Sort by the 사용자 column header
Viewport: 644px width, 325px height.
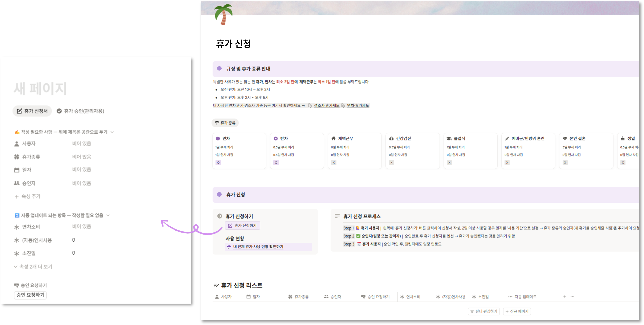tap(223, 297)
